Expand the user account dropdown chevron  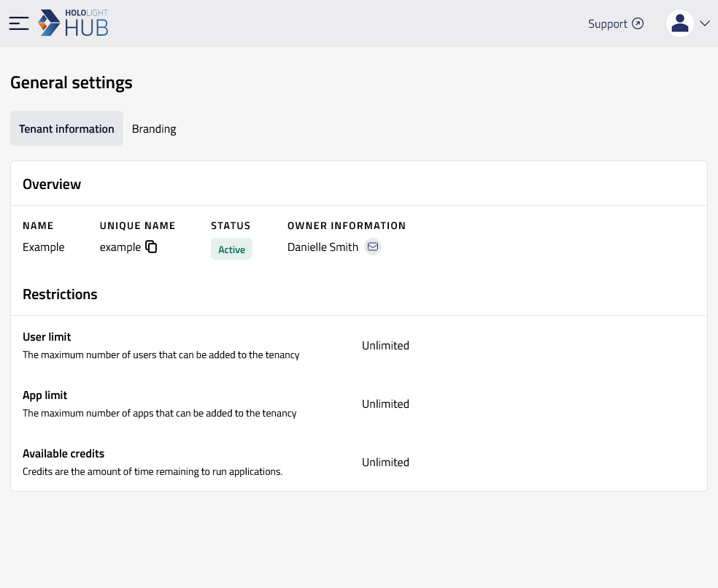point(705,23)
